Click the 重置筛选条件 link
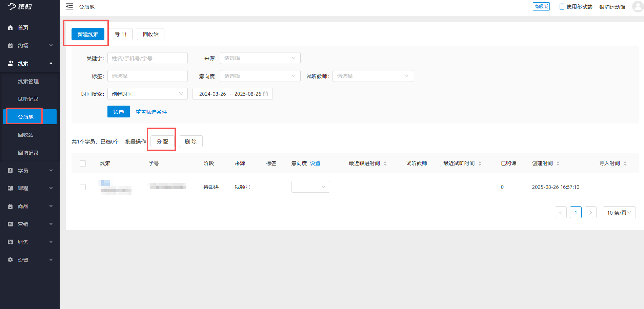644x309 pixels. [x=151, y=112]
